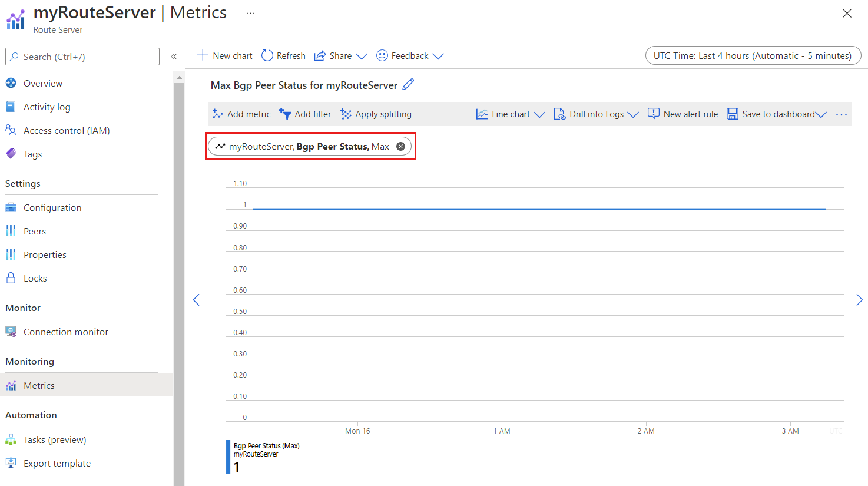Collapse the sidebar with double chevron

pyautogui.click(x=174, y=56)
